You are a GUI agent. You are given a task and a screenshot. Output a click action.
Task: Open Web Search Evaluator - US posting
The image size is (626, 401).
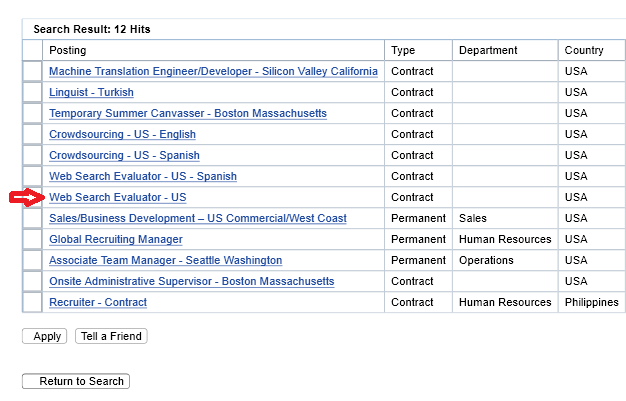(x=117, y=198)
